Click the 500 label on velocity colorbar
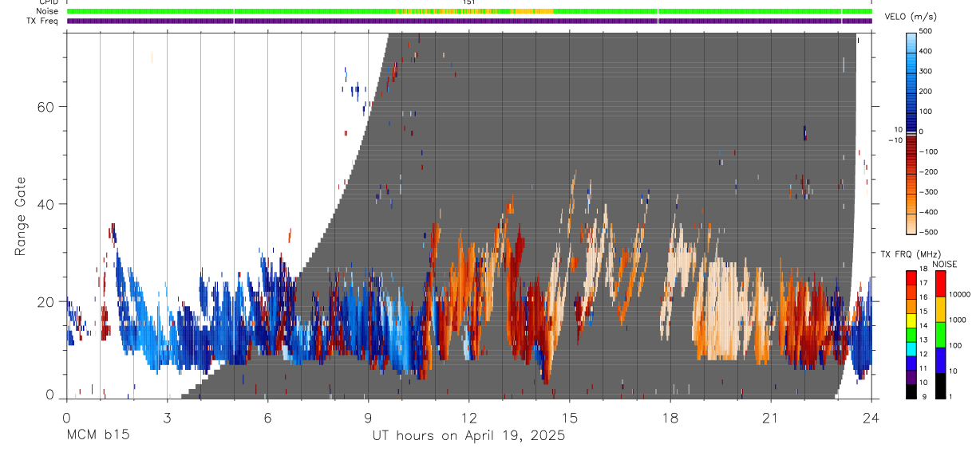 pyautogui.click(x=926, y=31)
